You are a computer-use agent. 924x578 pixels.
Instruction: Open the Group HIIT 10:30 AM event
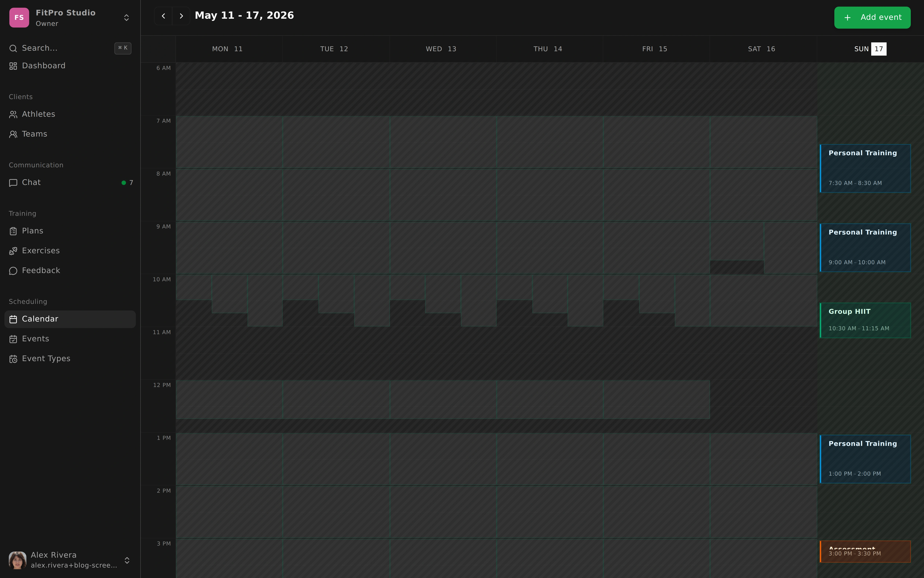(865, 320)
